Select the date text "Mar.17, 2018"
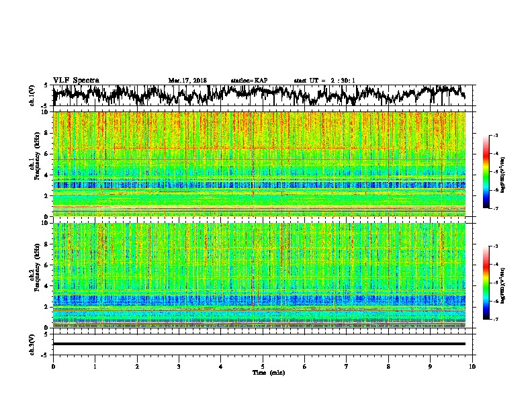 point(187,81)
